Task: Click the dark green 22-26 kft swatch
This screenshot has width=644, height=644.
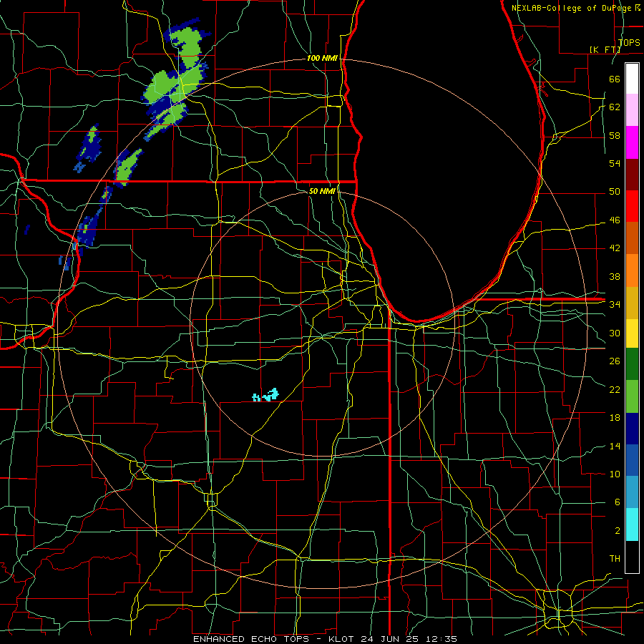Action: 632,364
